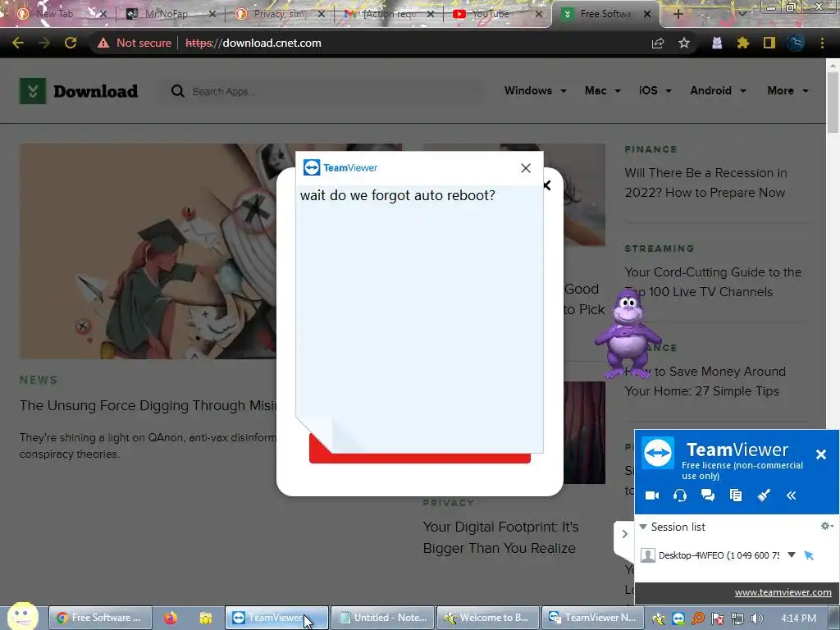Open the taskbar file explorer icon

pyautogui.click(x=205, y=619)
